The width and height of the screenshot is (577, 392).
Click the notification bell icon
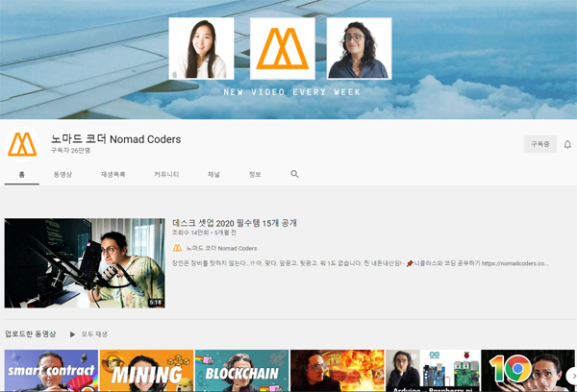point(567,144)
